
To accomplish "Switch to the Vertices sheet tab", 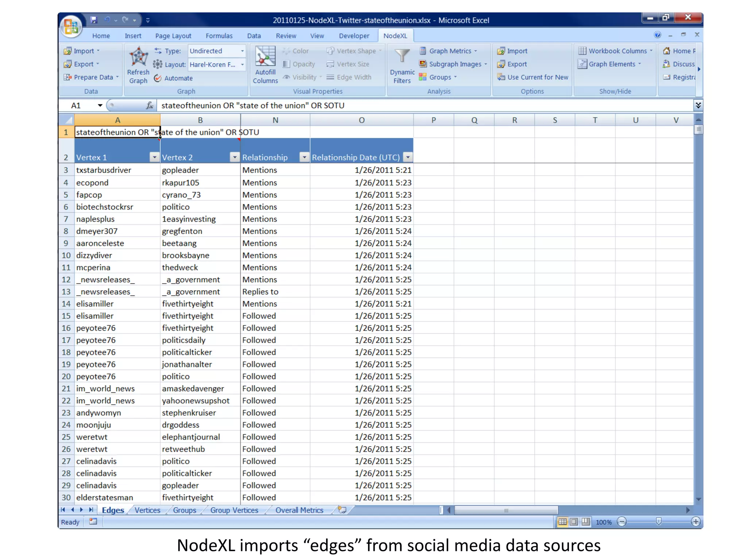I will click(147, 510).
